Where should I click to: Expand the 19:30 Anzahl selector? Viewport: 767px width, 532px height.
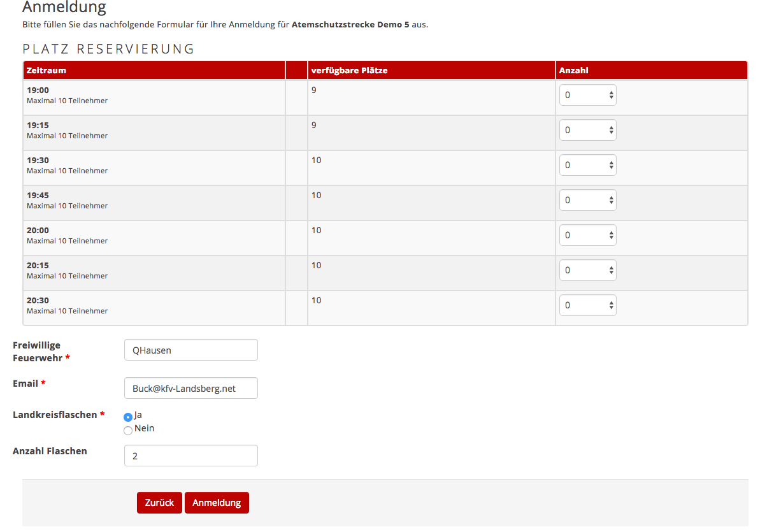click(587, 165)
